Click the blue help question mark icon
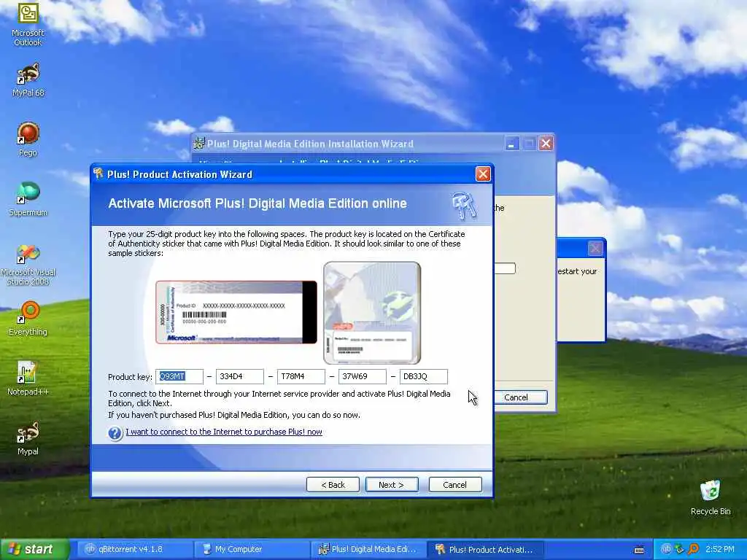747x560 pixels. coord(115,433)
